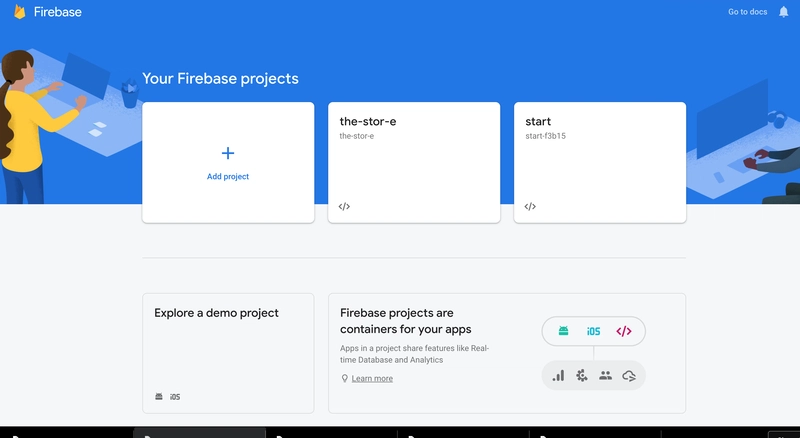Click 'Apps in a project share features' text
Screen dimensions: 800x438
414,354
